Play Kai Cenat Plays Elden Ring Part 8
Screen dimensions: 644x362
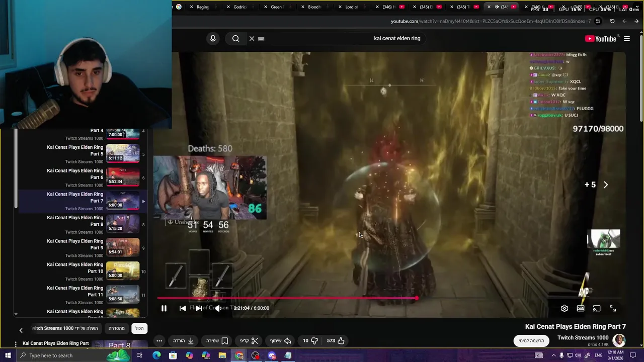(80, 224)
